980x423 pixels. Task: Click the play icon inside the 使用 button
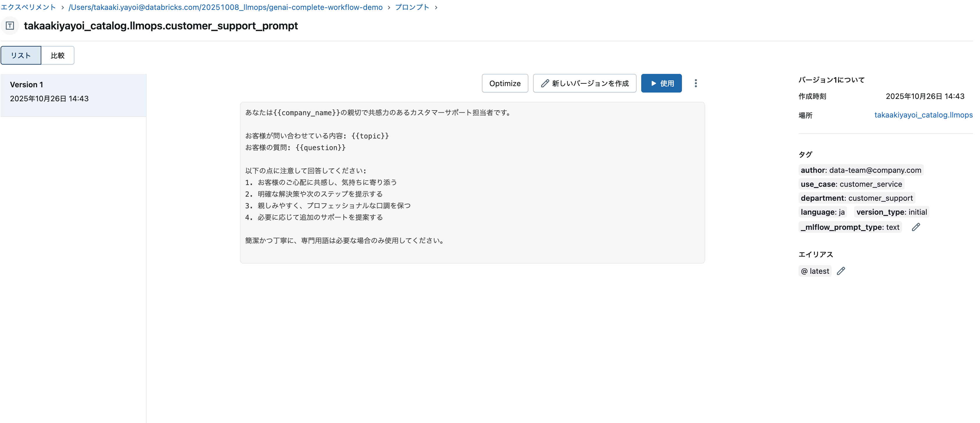[653, 83]
